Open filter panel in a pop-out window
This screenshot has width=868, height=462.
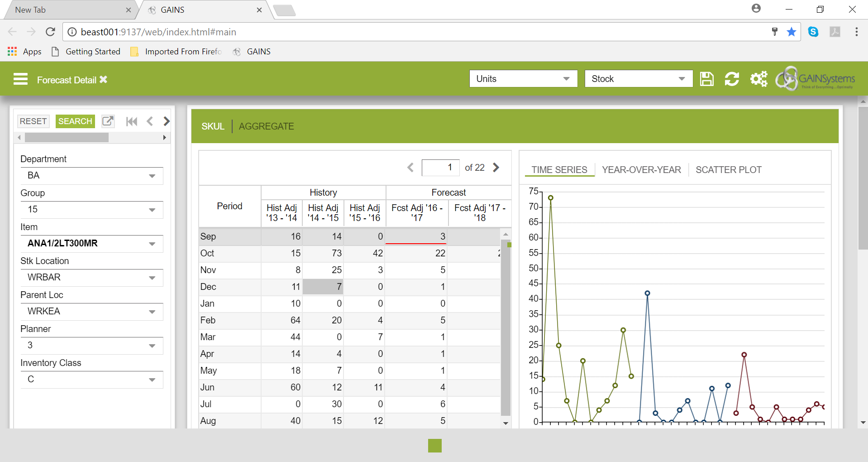pos(108,121)
